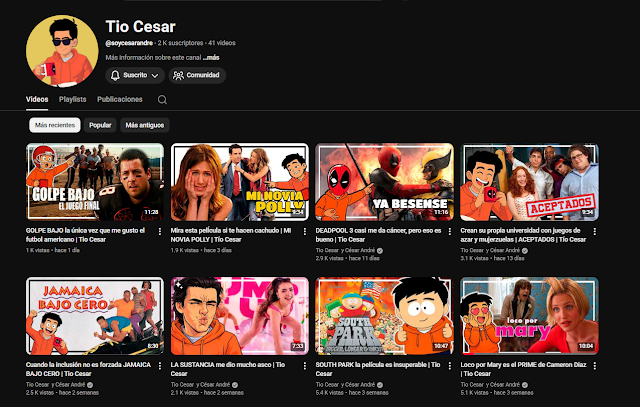Click 'Más información sobre este canal' text
Screen dimensions: 640x407
(x=153, y=58)
